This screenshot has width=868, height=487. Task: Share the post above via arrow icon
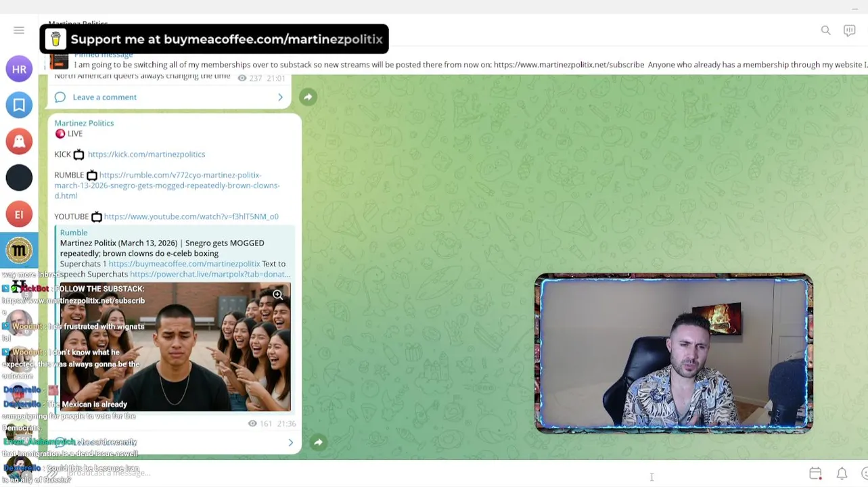308,97
